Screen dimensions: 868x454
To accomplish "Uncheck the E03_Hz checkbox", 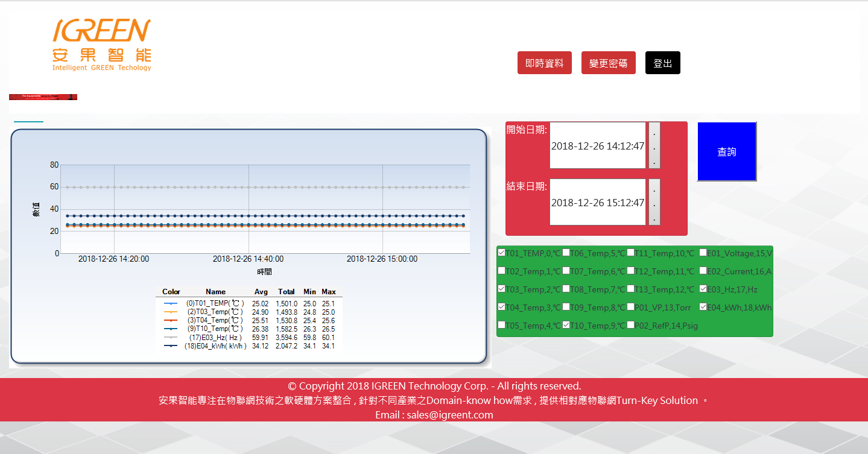I will tap(703, 289).
